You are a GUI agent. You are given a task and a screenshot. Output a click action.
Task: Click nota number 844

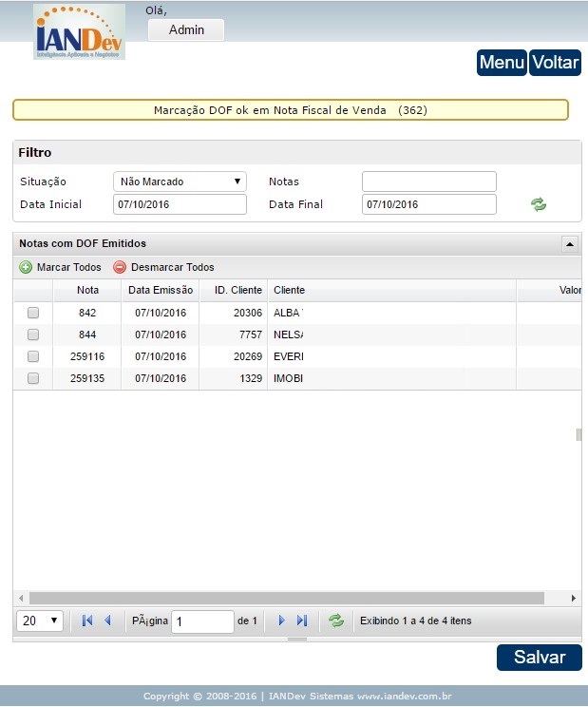87,334
